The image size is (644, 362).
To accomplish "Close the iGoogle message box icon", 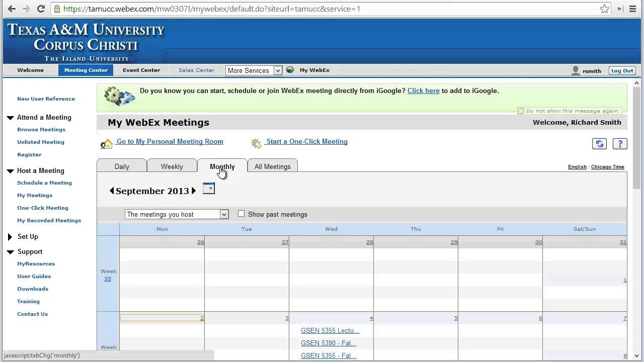I will point(521,111).
